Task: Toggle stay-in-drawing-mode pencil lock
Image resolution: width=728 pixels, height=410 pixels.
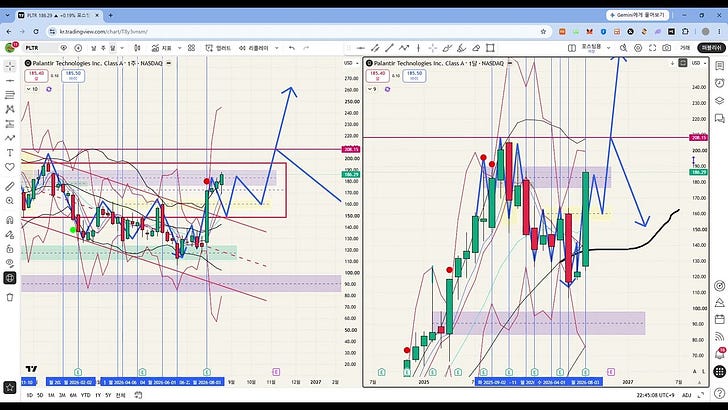Action: [x=10, y=234]
